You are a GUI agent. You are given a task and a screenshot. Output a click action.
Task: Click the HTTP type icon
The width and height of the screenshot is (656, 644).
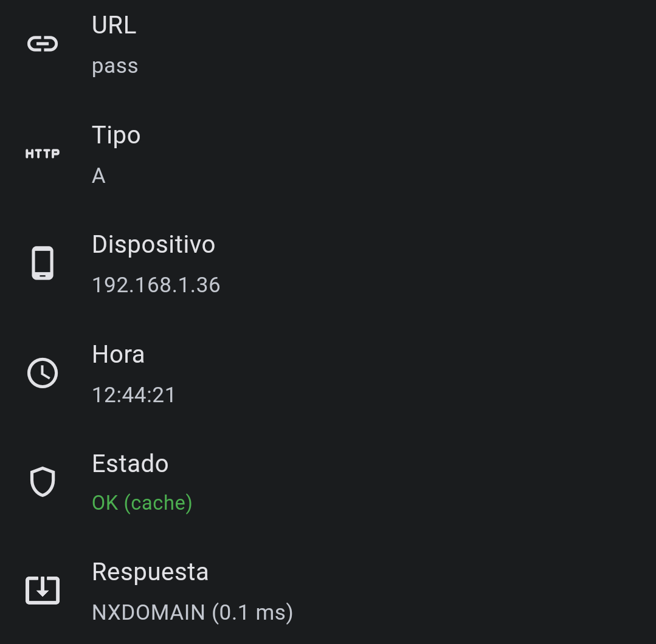[43, 154]
